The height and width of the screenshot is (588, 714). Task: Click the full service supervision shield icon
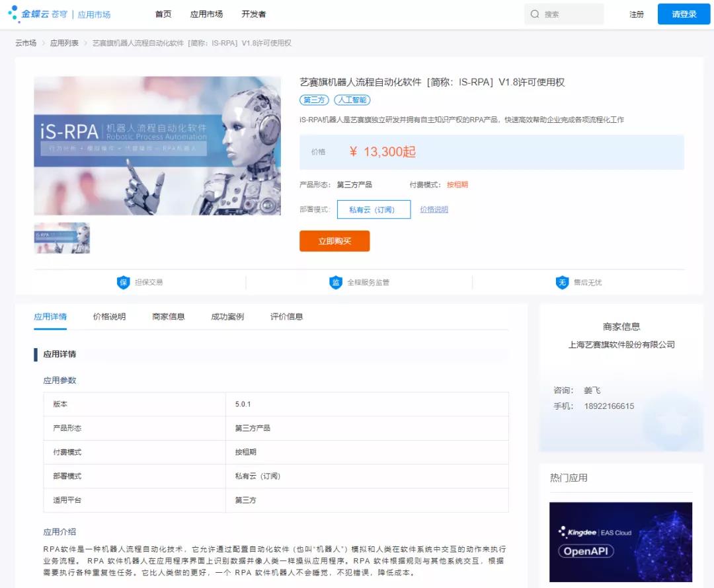[x=336, y=283]
